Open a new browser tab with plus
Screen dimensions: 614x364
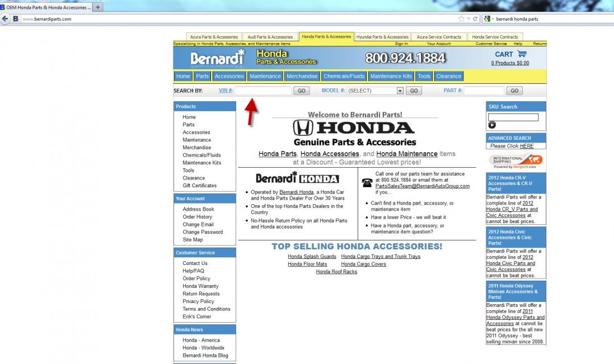tap(99, 7)
